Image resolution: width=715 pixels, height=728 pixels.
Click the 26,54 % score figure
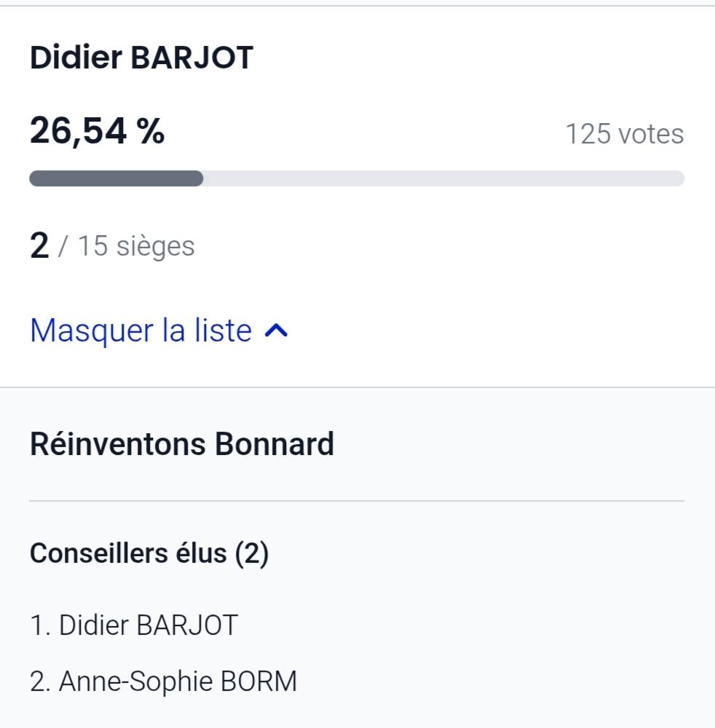point(97,132)
